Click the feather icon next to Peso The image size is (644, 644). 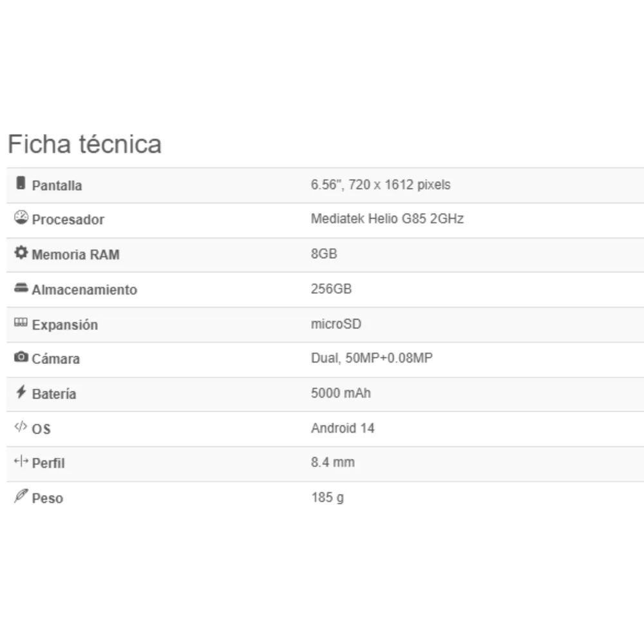(21, 496)
